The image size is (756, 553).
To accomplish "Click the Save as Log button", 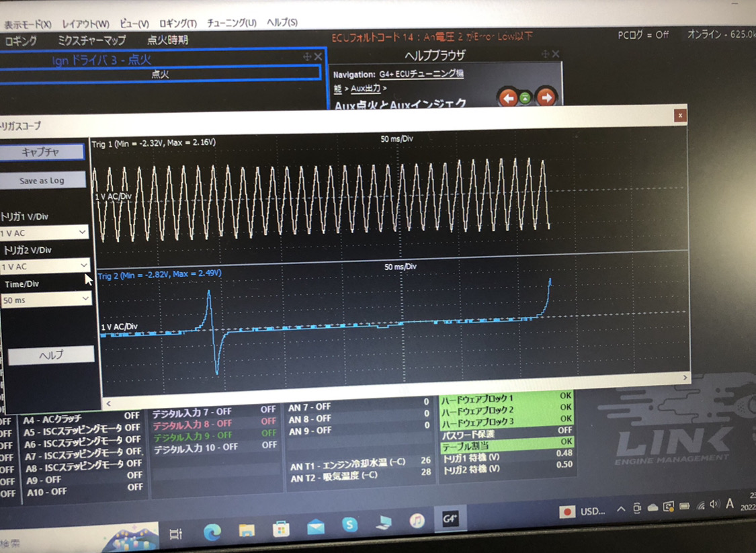I will 42,180.
